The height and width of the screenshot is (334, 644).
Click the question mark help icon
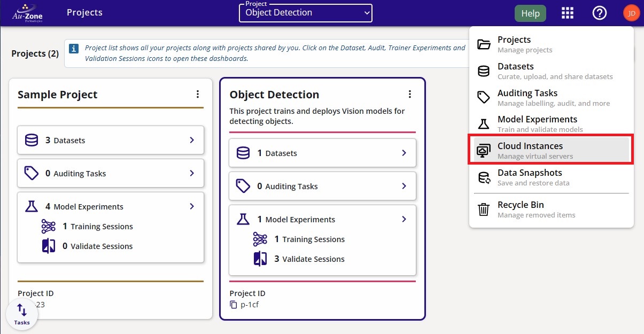(x=600, y=13)
